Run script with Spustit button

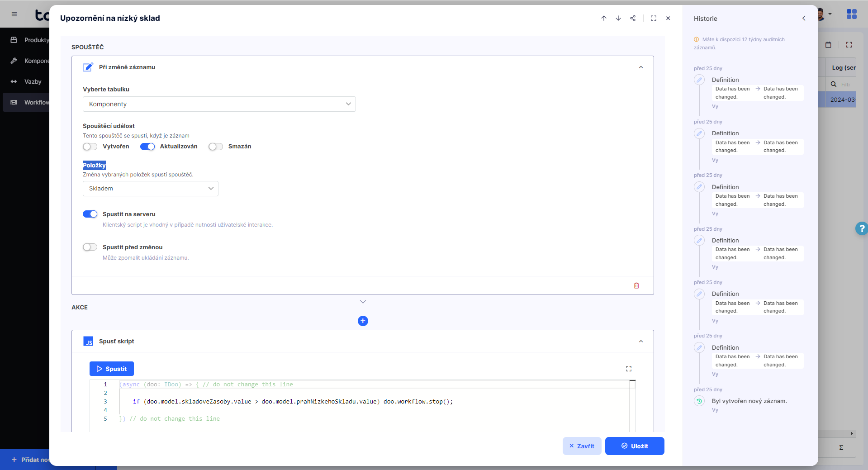point(112,369)
